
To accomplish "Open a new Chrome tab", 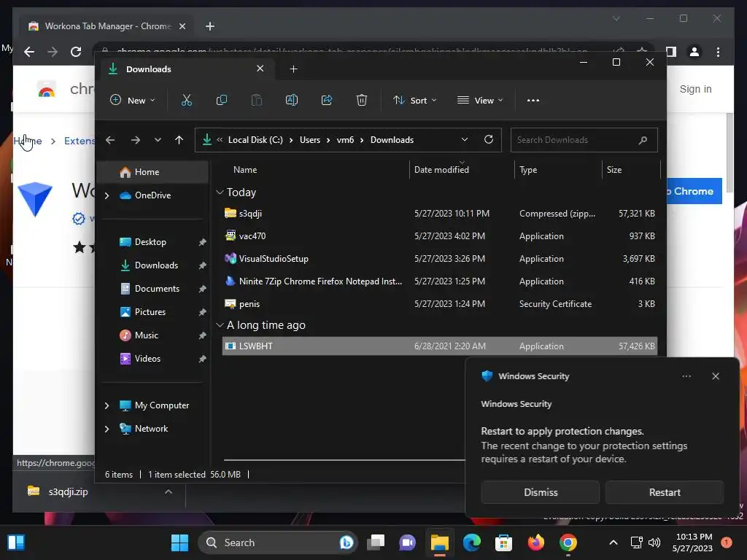I will (209, 26).
